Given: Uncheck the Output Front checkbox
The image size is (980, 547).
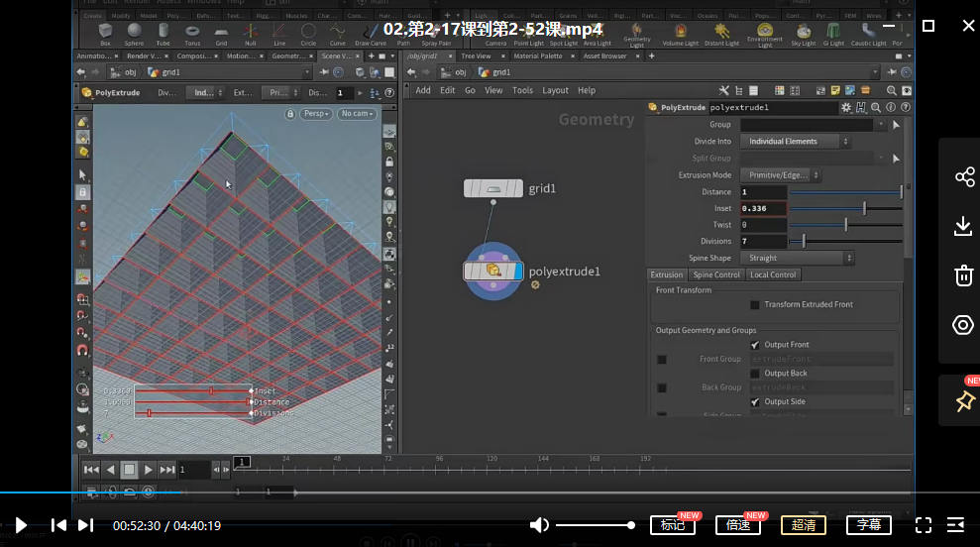Looking at the screenshot, I should pos(755,345).
